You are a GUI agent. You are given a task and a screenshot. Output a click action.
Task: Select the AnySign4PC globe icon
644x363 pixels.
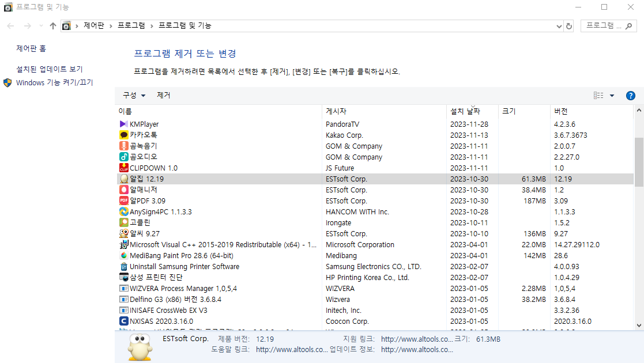coord(124,211)
